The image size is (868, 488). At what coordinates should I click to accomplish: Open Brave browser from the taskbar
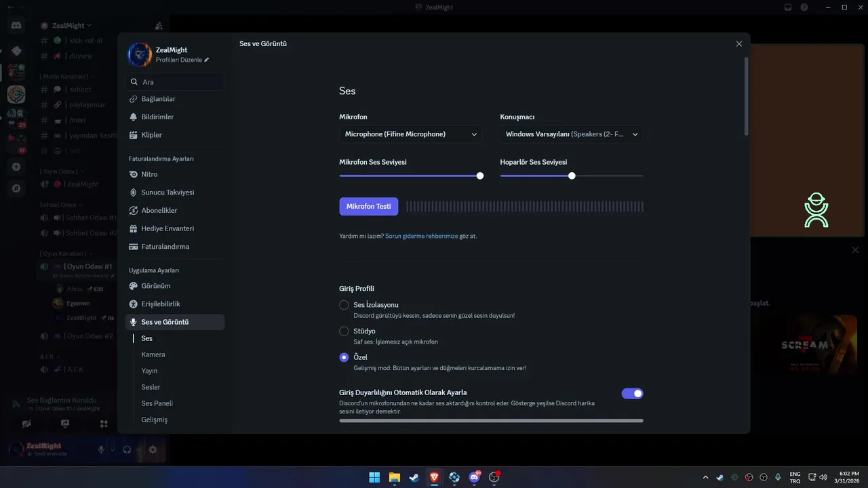click(434, 477)
